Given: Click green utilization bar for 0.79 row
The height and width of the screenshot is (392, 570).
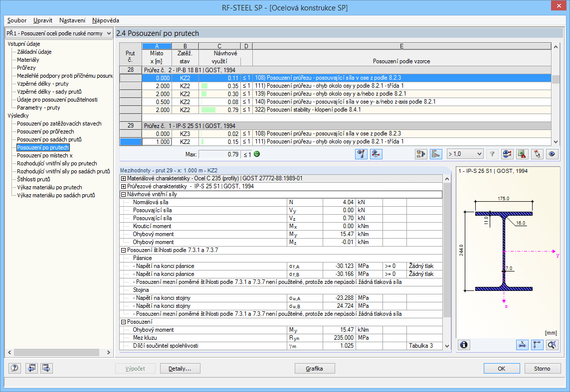Looking at the screenshot, I should click(x=209, y=110).
